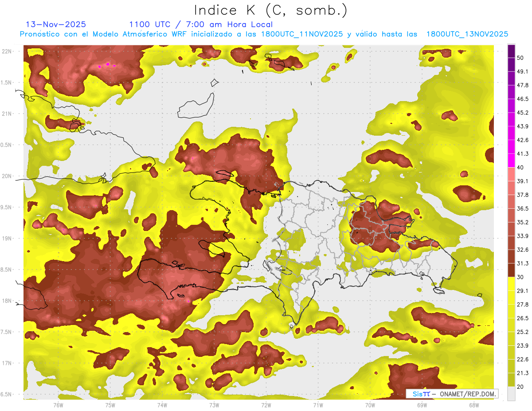Click the '72W' longitude label
Image resolution: width=532 pixels, height=411 pixels.
click(266, 405)
